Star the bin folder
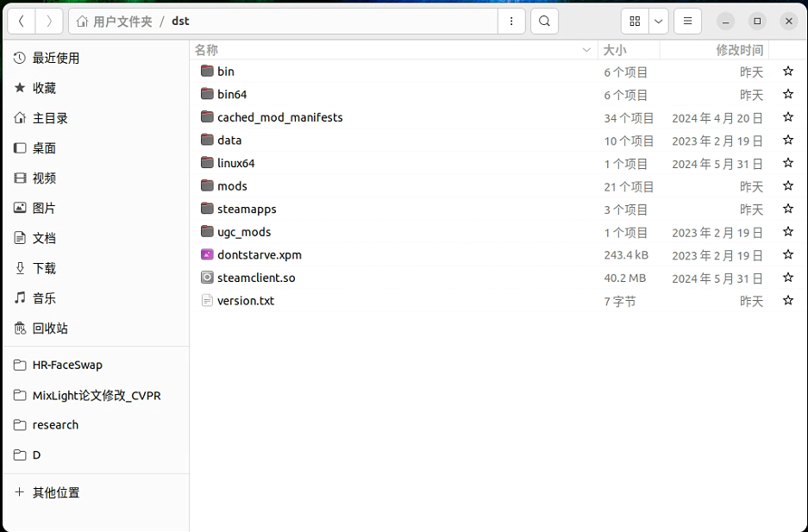Viewport: 808px width, 532px height. pyautogui.click(x=788, y=71)
